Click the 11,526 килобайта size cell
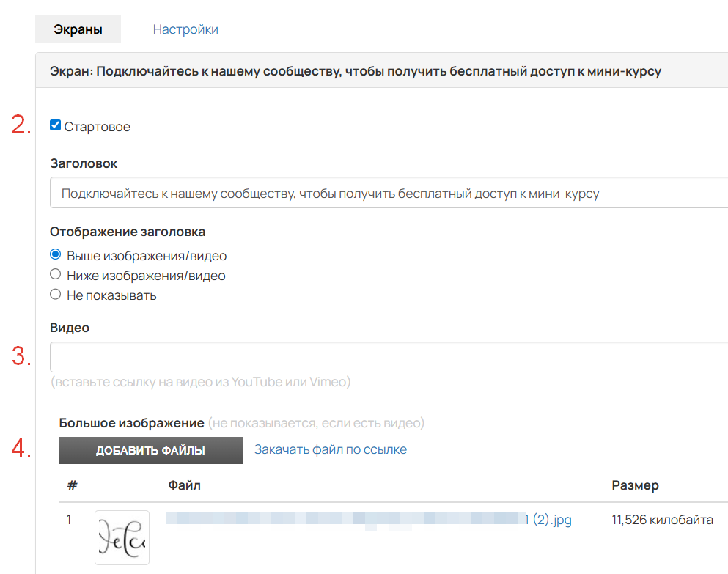Screen dimensions: 728x574 [662, 520]
